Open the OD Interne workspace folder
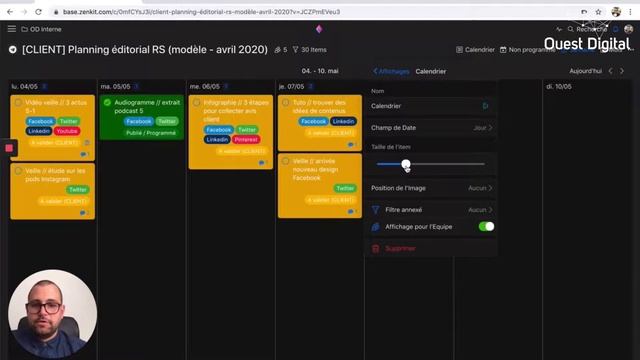This screenshot has width=640, height=360. pos(41,29)
